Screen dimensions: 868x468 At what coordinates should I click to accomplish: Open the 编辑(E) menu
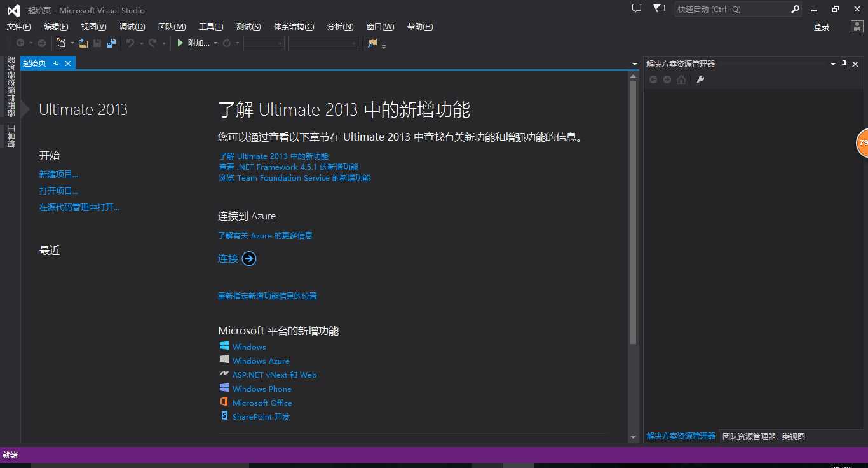pyautogui.click(x=56, y=26)
